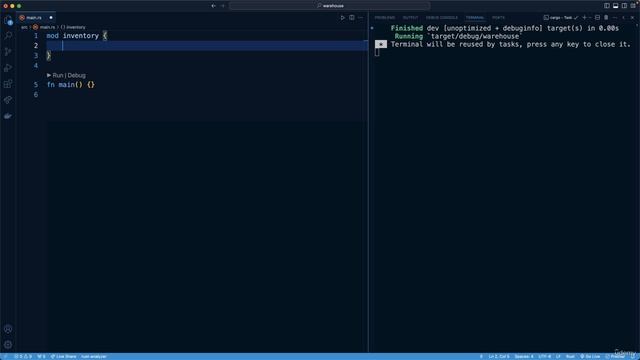Open the new terminal launch profile dropdown
The width and height of the screenshot is (640, 360).
590,18
